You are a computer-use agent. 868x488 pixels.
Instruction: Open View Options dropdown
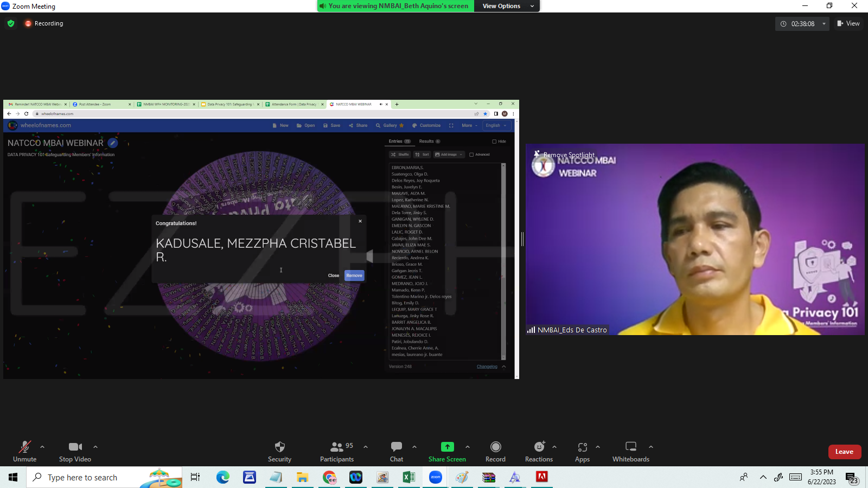coord(507,6)
